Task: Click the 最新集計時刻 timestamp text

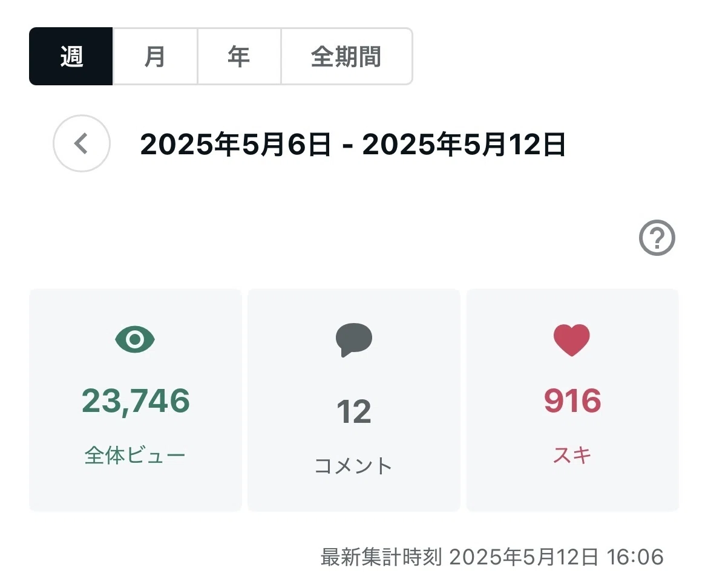Action: point(492,557)
